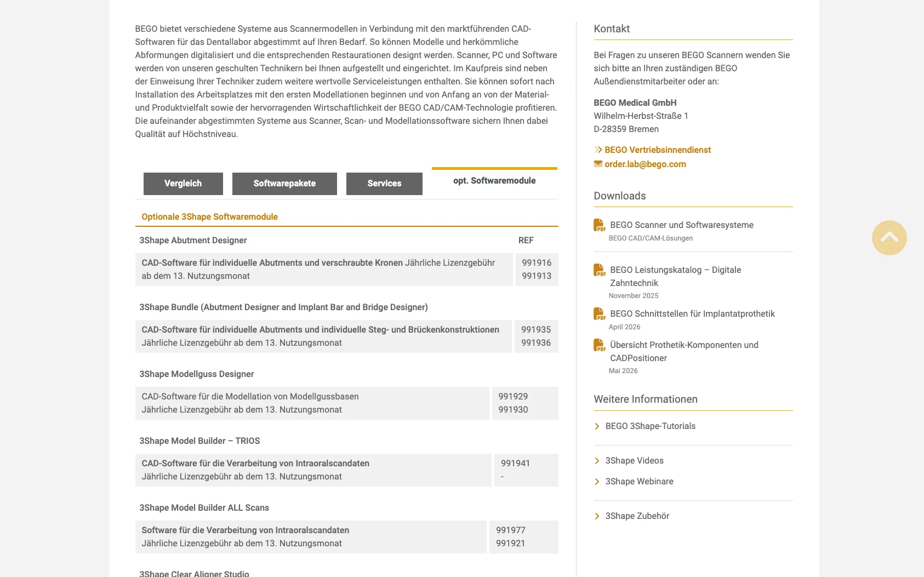The image size is (924, 577).
Task: Click REF number 991921
Action: pos(510,543)
